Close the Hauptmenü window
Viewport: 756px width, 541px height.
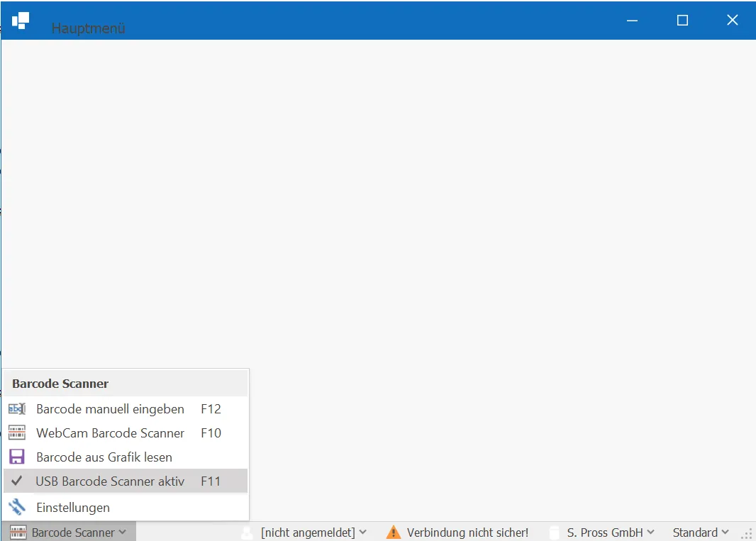pyautogui.click(x=732, y=21)
